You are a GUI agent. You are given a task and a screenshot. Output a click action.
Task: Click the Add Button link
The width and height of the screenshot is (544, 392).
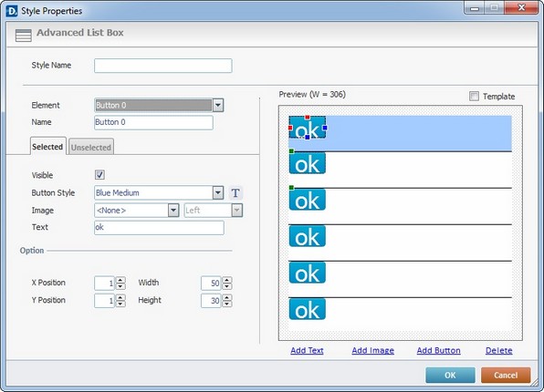point(438,350)
